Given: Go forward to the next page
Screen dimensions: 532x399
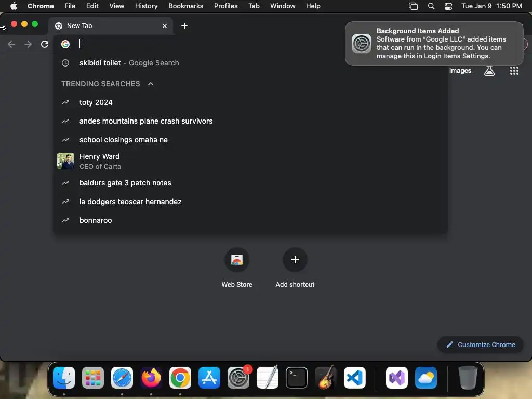Looking at the screenshot, I should [28, 44].
